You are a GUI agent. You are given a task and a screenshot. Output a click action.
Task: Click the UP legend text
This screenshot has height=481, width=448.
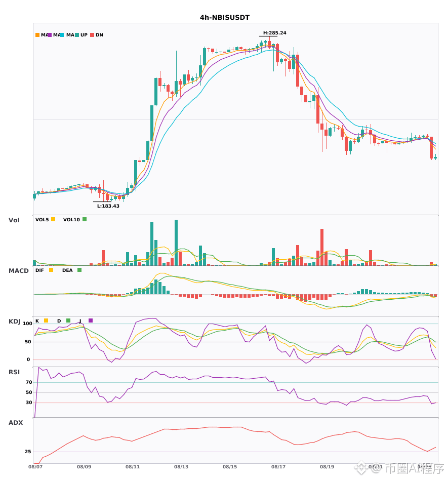pos(84,35)
